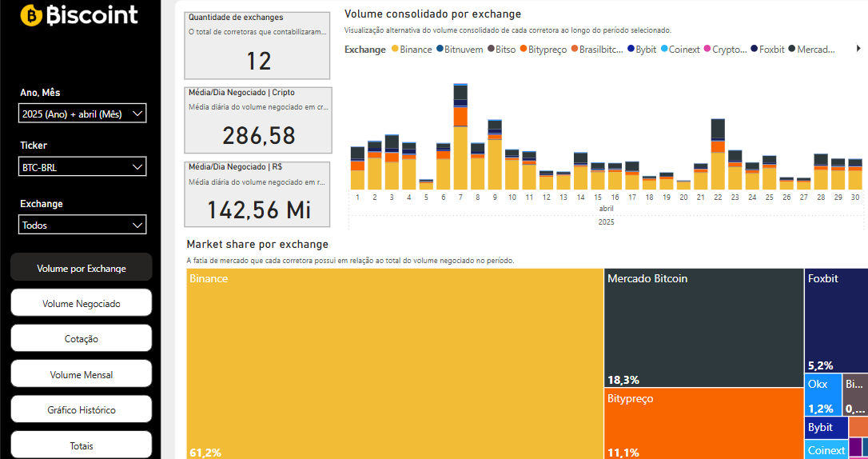The width and height of the screenshot is (868, 459).
Task: Click the Foxbit treemap block
Action: point(836,320)
